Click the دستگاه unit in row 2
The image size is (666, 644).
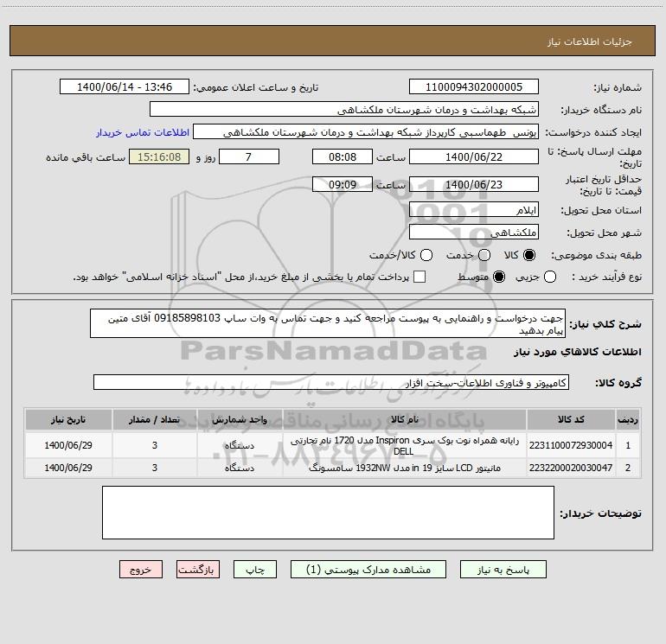tap(240, 468)
